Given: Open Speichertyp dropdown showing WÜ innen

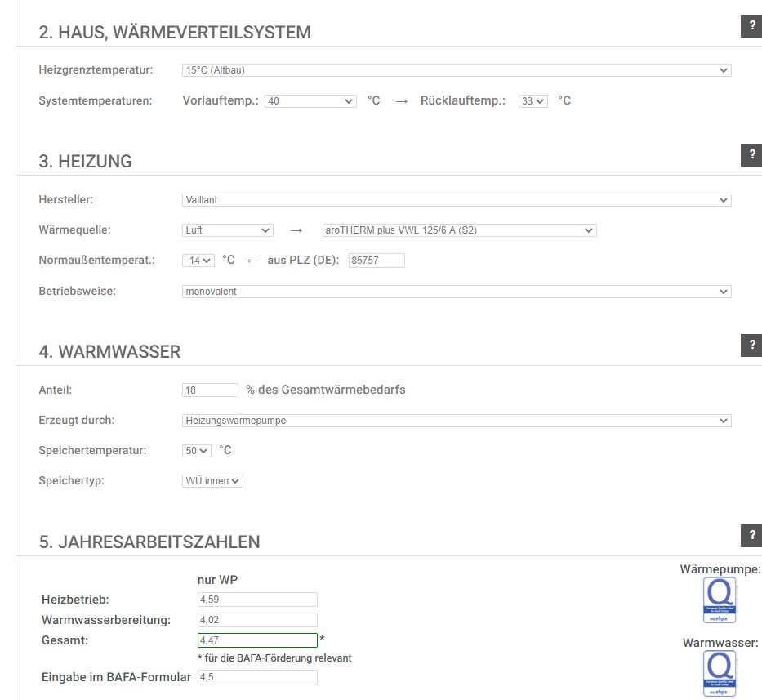Looking at the screenshot, I should coord(212,481).
